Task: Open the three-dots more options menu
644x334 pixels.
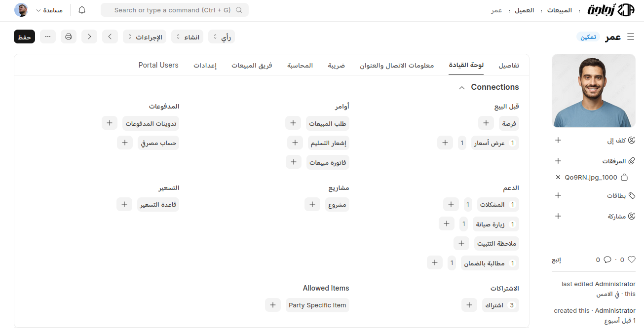Action: (48, 37)
